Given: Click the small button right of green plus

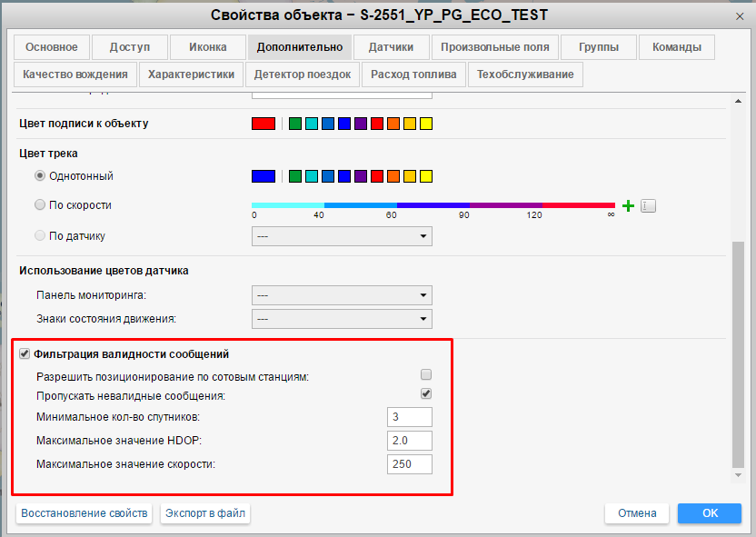Looking at the screenshot, I should click(x=648, y=206).
